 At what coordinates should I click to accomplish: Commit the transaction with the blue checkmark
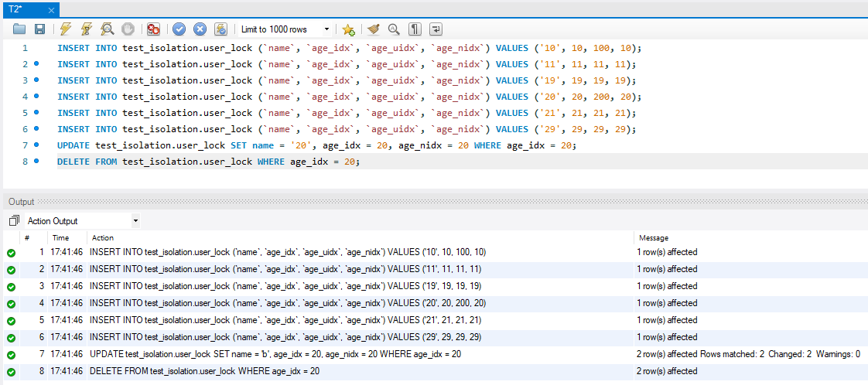coord(179,29)
